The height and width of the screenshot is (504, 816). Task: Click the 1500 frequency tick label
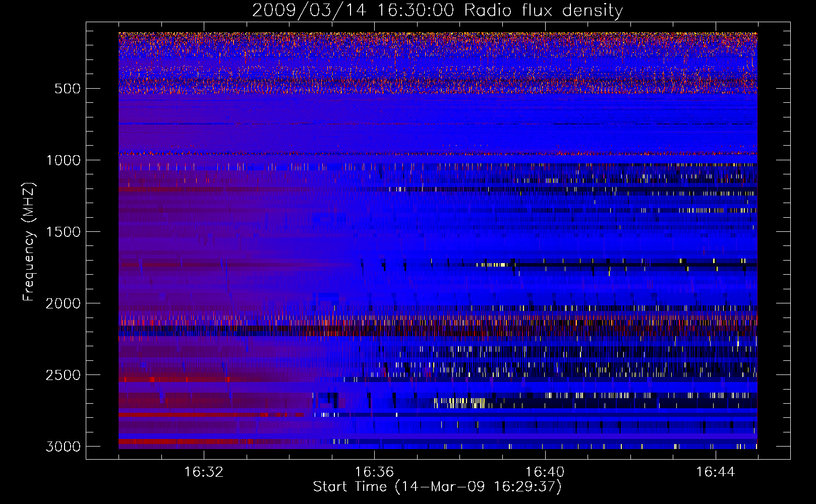click(x=63, y=232)
